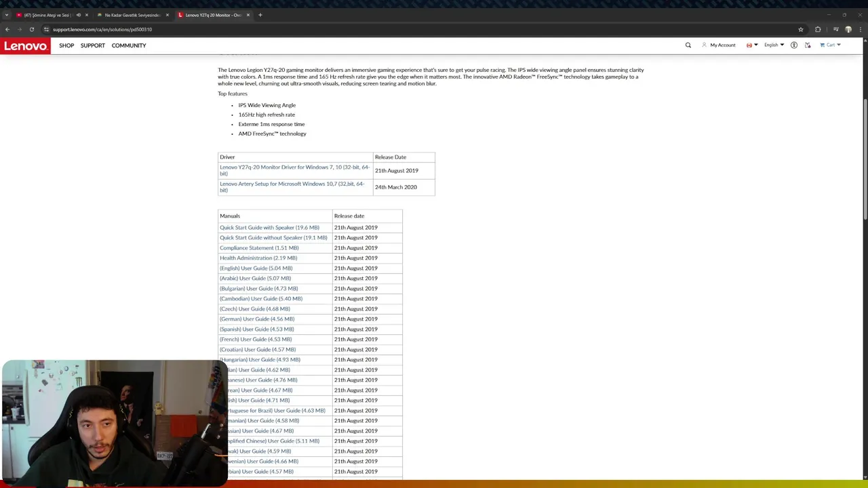Image resolution: width=868 pixels, height=488 pixels.
Task: Close the Şömine Ateşi ve Sesi tab
Action: pyautogui.click(x=86, y=15)
